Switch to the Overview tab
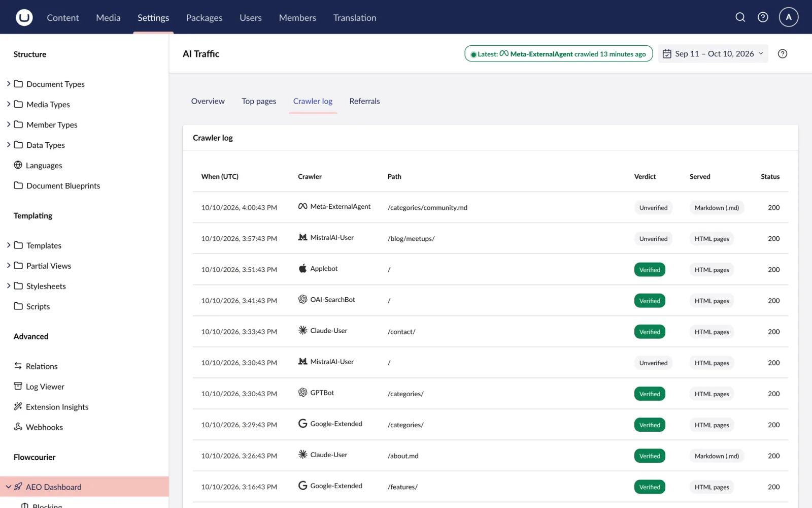 [x=208, y=101]
